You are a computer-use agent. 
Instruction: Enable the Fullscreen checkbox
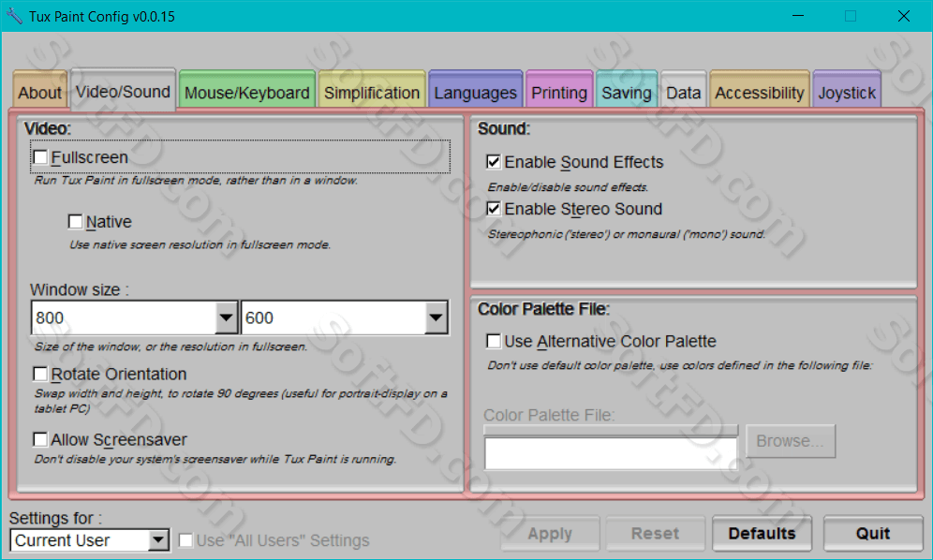pyautogui.click(x=40, y=157)
